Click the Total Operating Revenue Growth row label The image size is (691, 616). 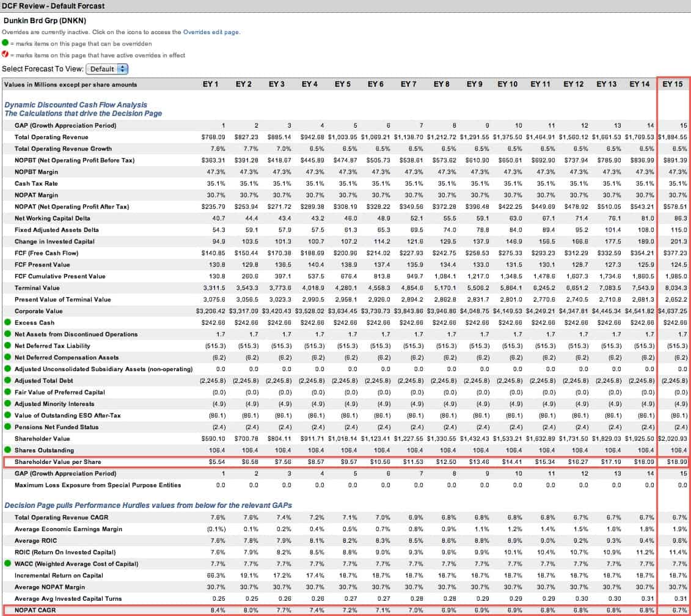click(x=63, y=149)
